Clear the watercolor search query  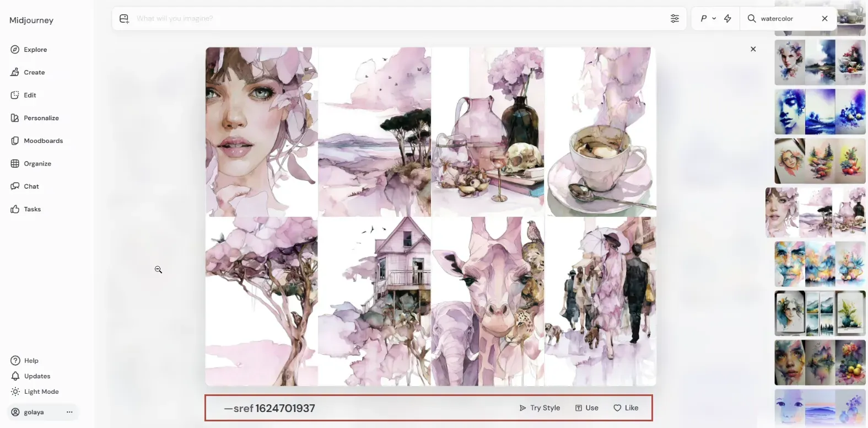(824, 19)
